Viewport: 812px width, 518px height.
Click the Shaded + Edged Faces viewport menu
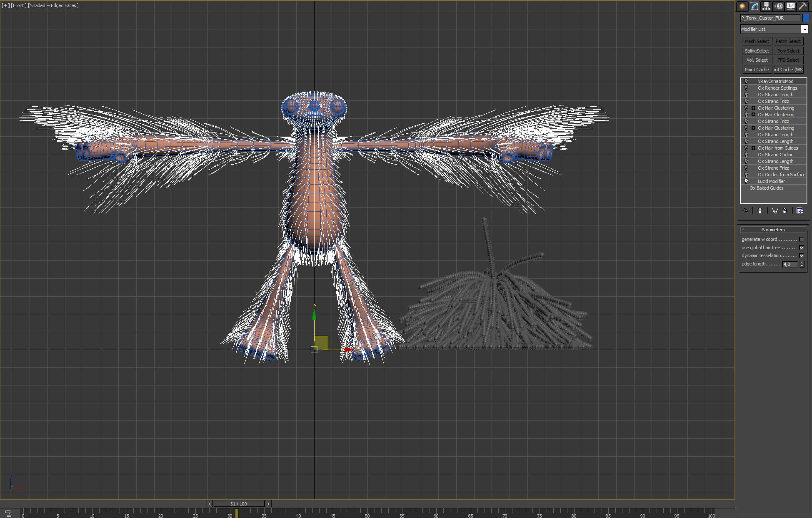(53, 5)
